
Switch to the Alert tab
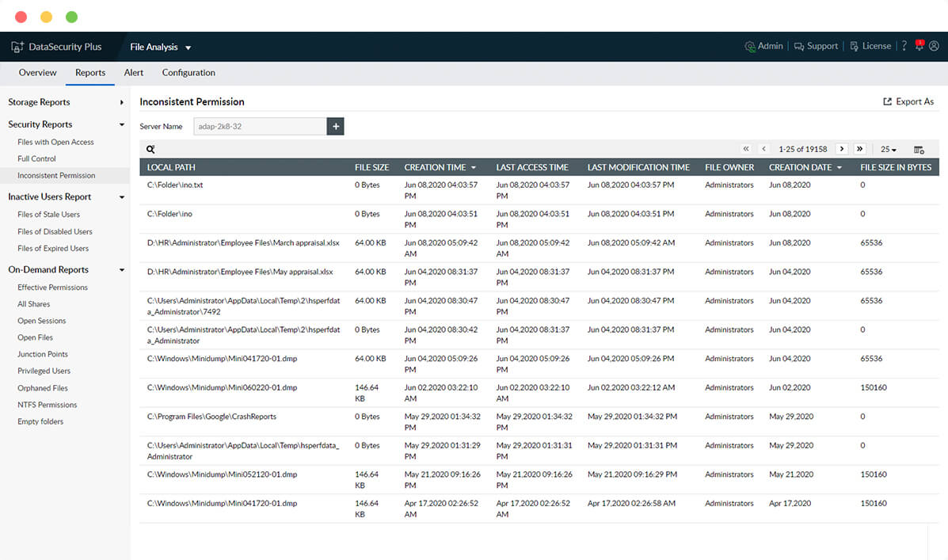pos(133,72)
